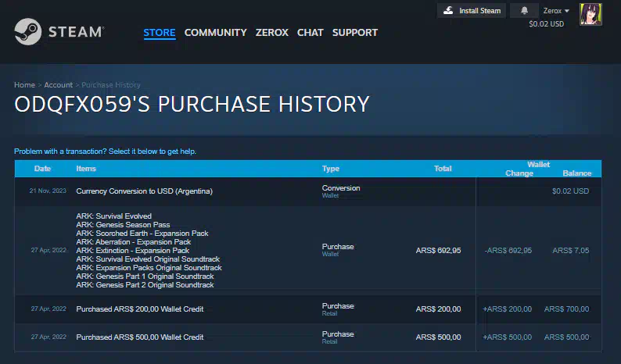Click the Account breadcrumb link
This screenshot has width=621, height=364.
pyautogui.click(x=58, y=84)
